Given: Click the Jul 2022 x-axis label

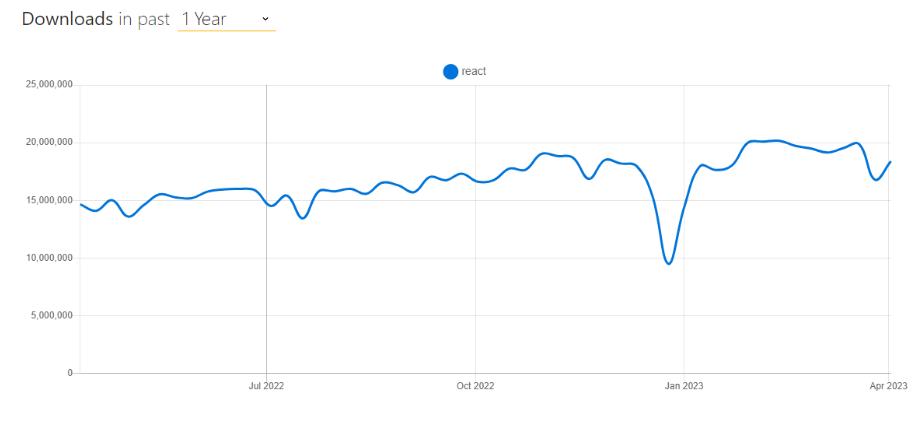Looking at the screenshot, I should pyautogui.click(x=266, y=385).
